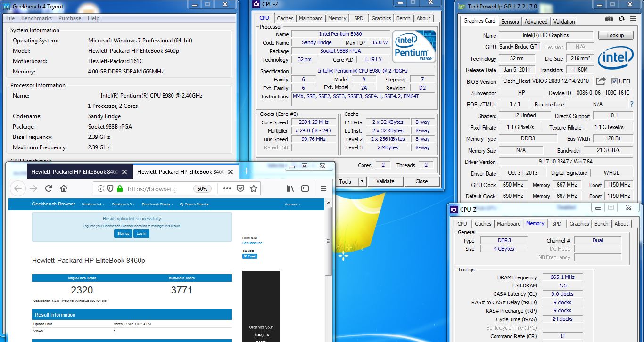The width and height of the screenshot is (644, 342).
Task: Expand Geekbench 3 dropdown in page navbar
Action: 123,204
